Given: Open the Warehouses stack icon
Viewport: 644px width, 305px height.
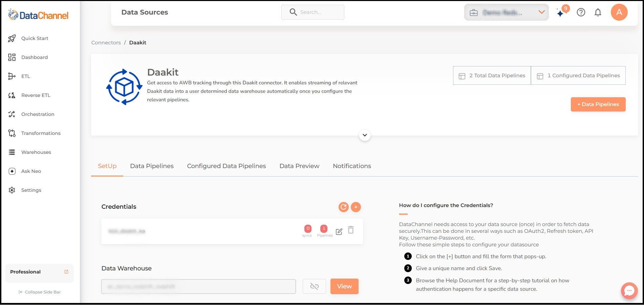Looking at the screenshot, I should pos(12,152).
